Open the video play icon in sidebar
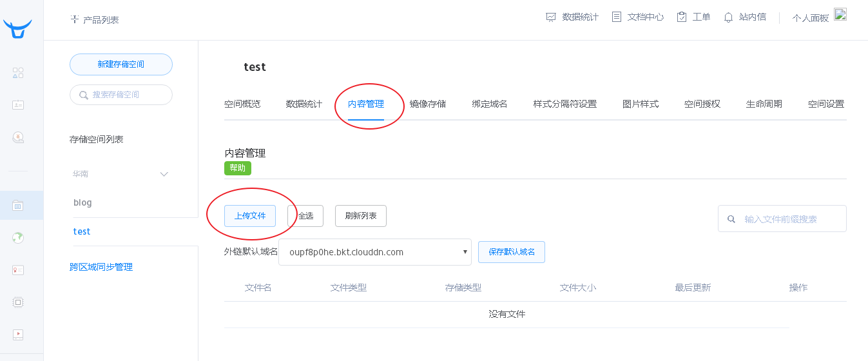 click(18, 334)
